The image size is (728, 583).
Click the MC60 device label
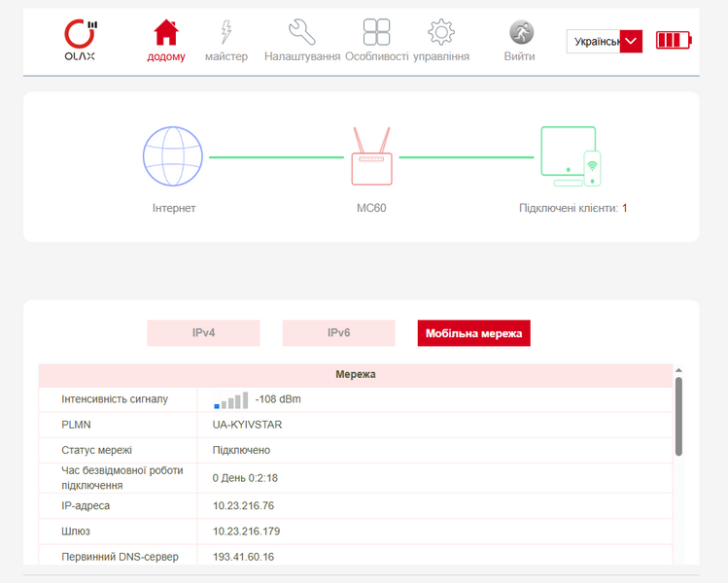(371, 208)
